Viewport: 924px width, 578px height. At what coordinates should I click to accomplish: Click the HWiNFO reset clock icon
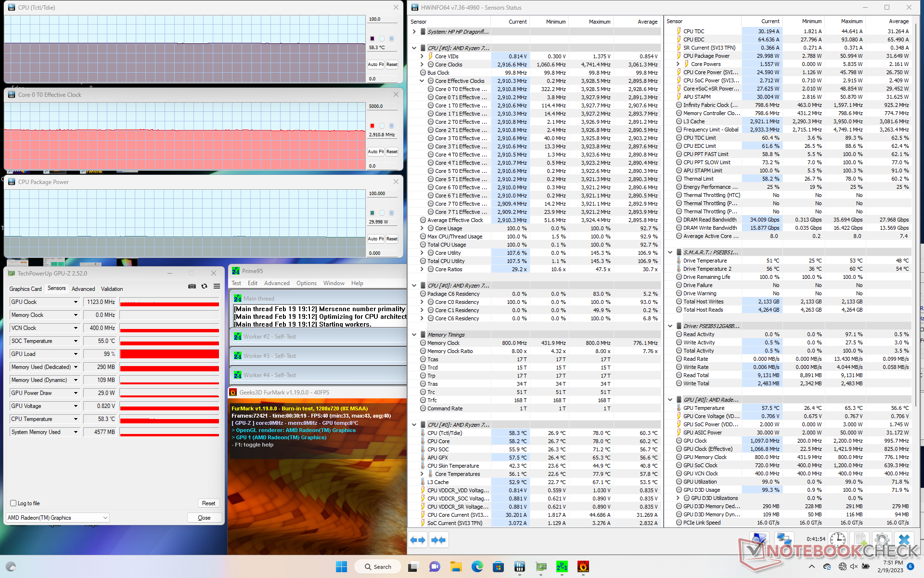[838, 539]
